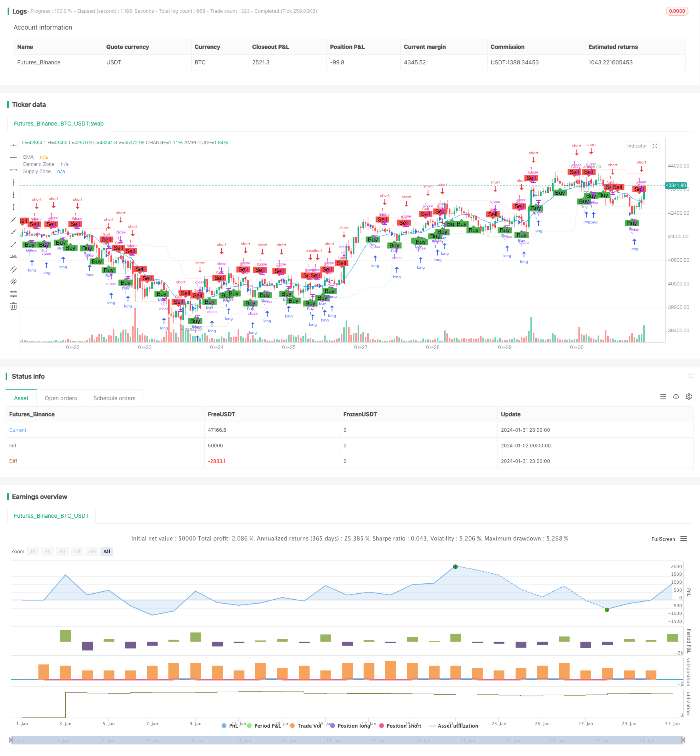Set earnings zoom to 3h

click(x=48, y=551)
